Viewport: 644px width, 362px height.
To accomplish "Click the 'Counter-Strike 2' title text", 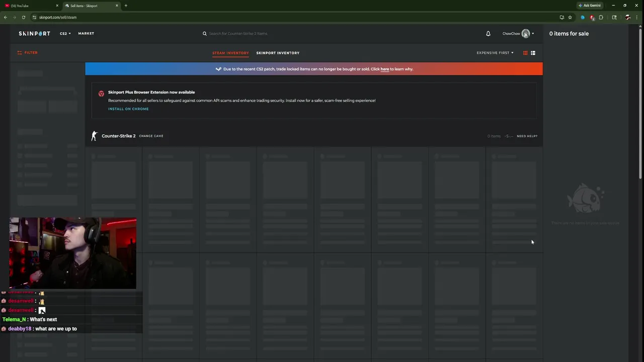I will pos(119,136).
